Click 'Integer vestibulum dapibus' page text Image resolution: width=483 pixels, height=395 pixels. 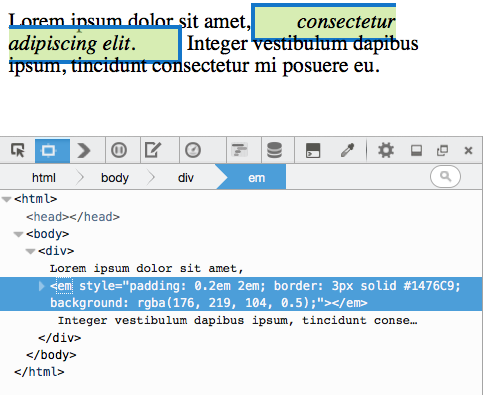302,44
